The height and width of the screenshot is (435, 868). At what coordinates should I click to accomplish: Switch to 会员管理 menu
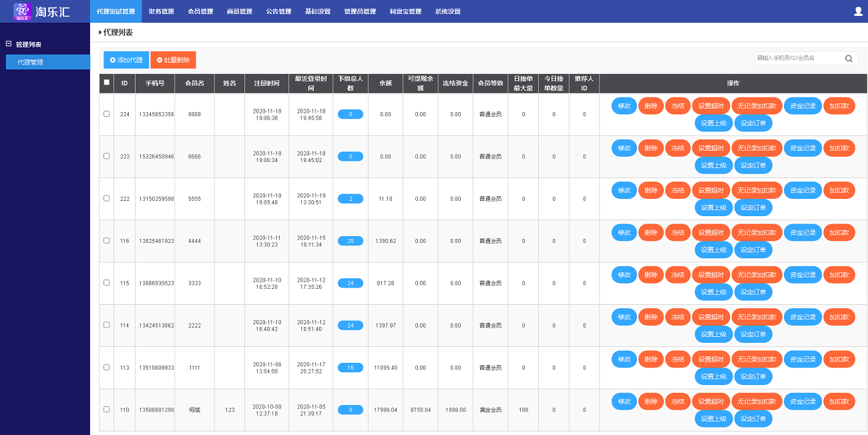(200, 10)
